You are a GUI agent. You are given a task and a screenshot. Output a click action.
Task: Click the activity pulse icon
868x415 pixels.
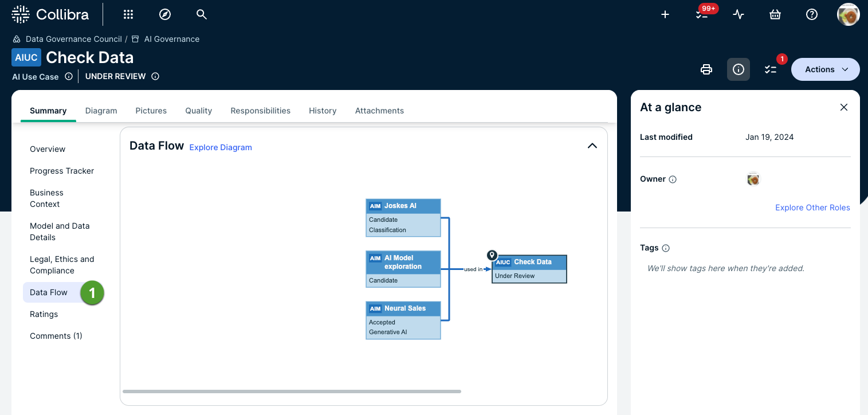tap(739, 15)
